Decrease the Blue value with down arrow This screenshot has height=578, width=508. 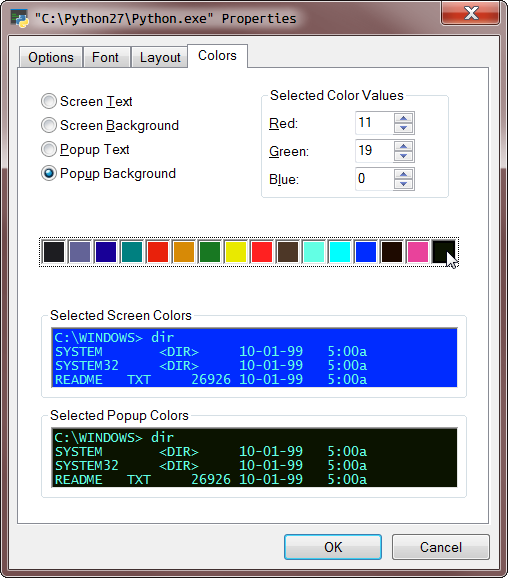pos(403,184)
